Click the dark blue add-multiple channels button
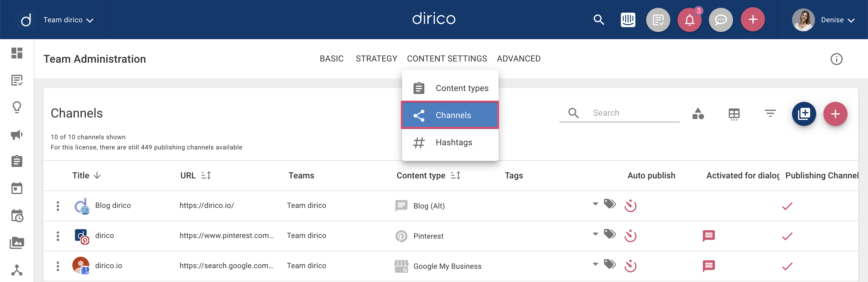This screenshot has width=868, height=282. tap(804, 114)
